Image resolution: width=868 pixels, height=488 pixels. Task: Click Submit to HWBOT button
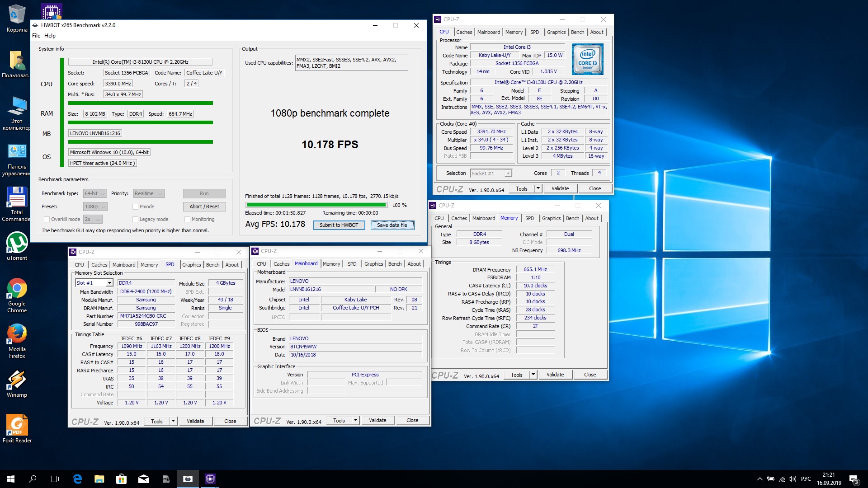pos(339,225)
